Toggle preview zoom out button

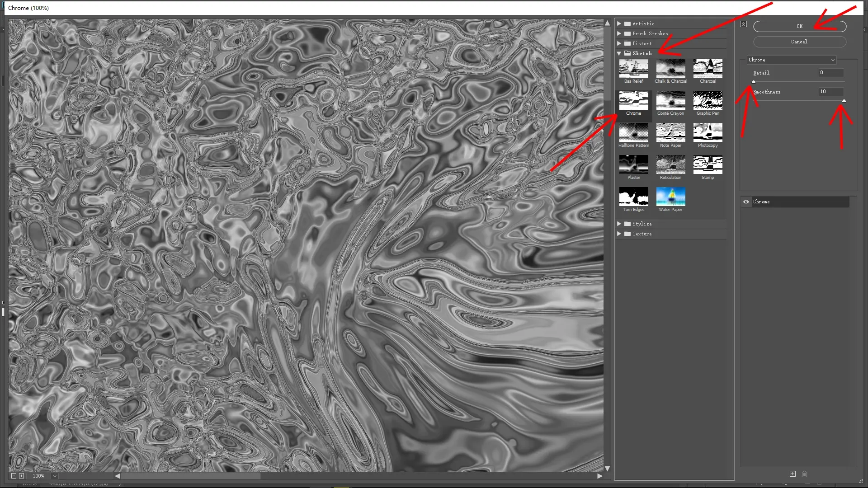click(x=14, y=476)
